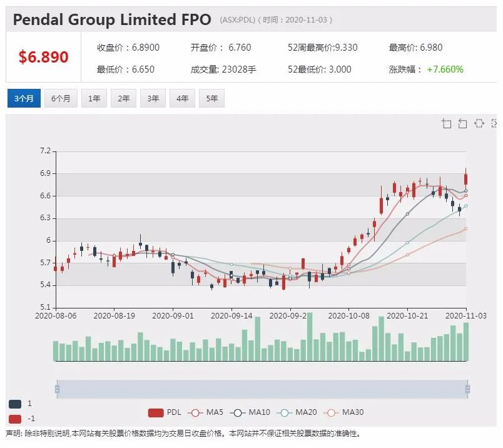Click the 2020-09-14 x-axis date label

(231, 316)
